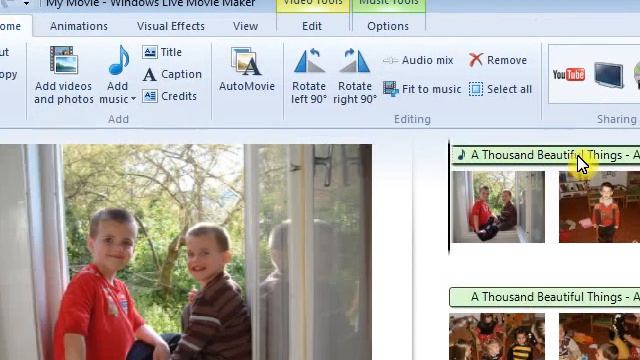Open the Visual Effects tab
The image size is (640, 360).
click(x=171, y=26)
